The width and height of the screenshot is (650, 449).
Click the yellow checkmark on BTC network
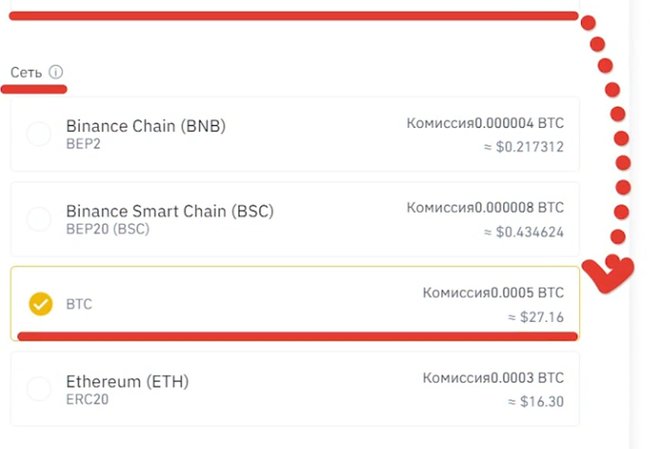coord(41,304)
